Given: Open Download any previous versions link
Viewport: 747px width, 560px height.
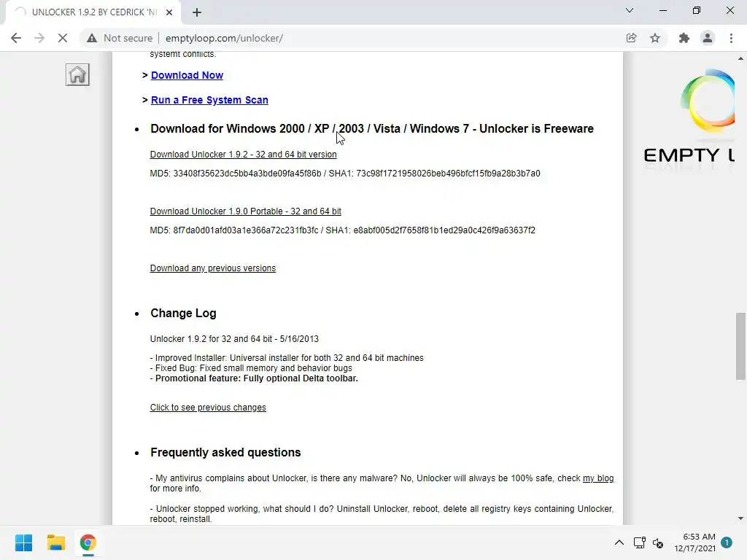Looking at the screenshot, I should click(x=213, y=268).
